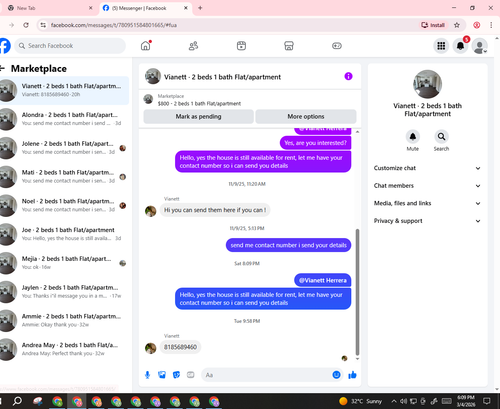Image resolution: width=500 pixels, height=409 pixels.
Task: Expand Media, files and links section
Action: pyautogui.click(x=427, y=203)
